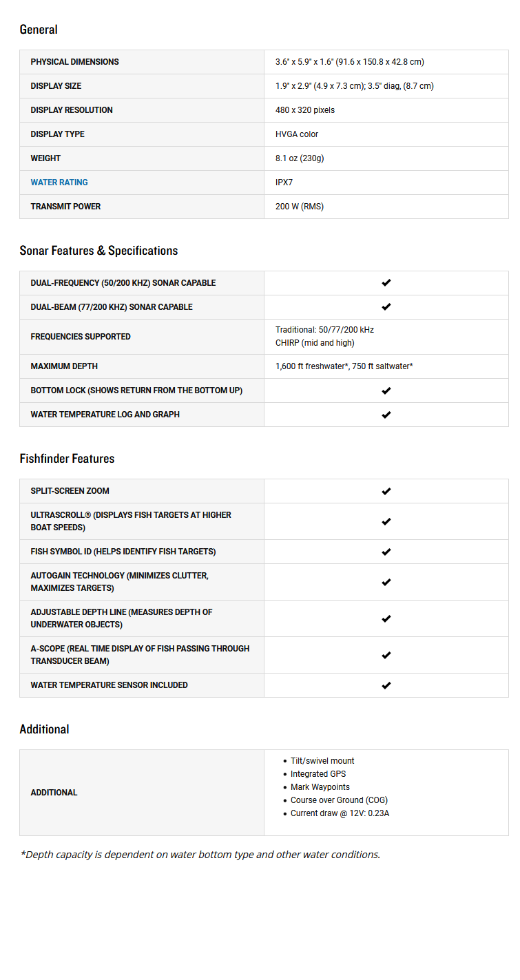The image size is (520, 980).
Task: Click the Water Temperature Sensor Included checkmark
Action: tap(386, 685)
